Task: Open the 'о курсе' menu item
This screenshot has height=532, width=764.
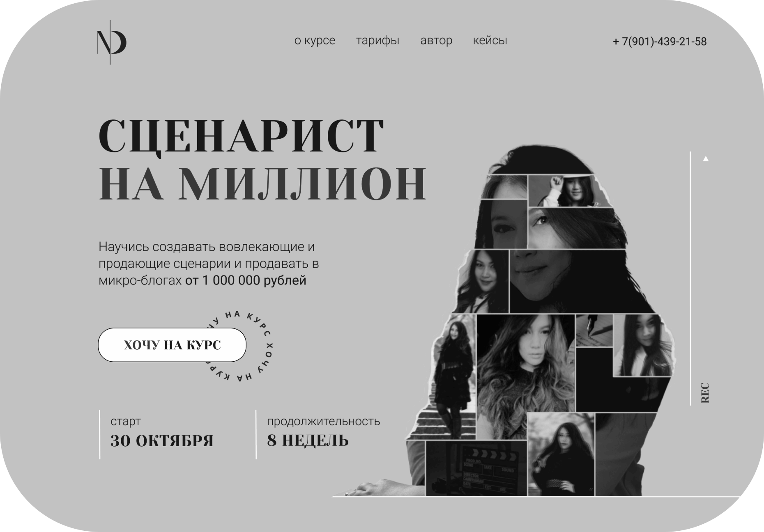Action: tap(315, 41)
